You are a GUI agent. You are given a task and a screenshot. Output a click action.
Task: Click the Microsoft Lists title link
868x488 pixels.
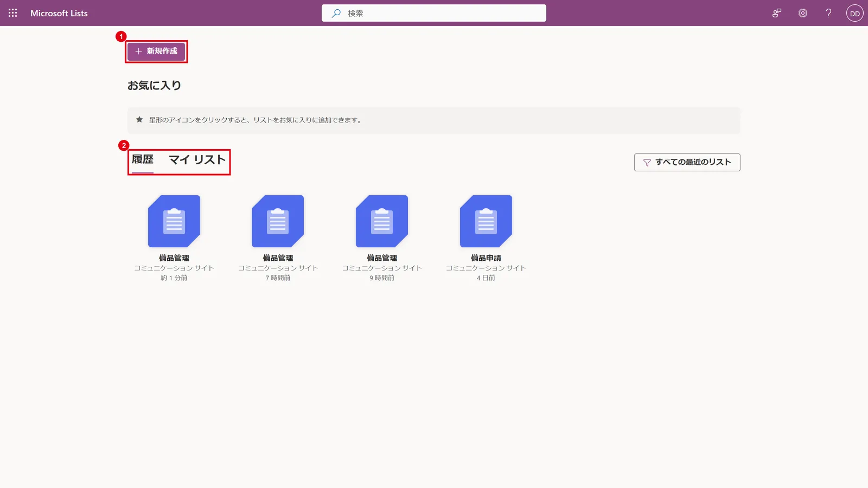[59, 13]
